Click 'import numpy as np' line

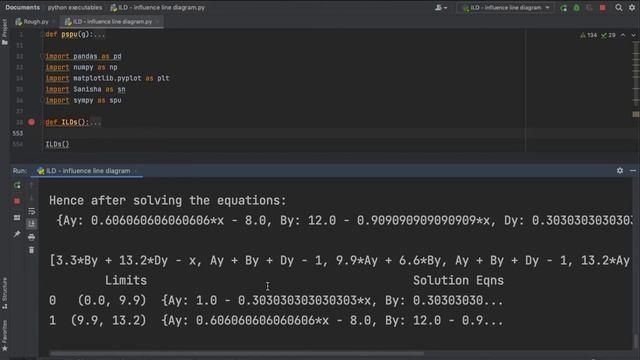click(x=81, y=67)
